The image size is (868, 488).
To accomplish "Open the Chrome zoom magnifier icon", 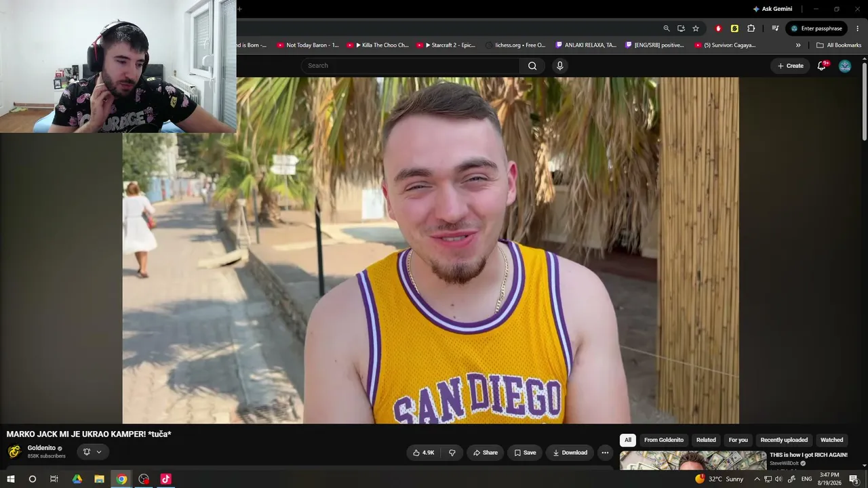I will pyautogui.click(x=667, y=28).
